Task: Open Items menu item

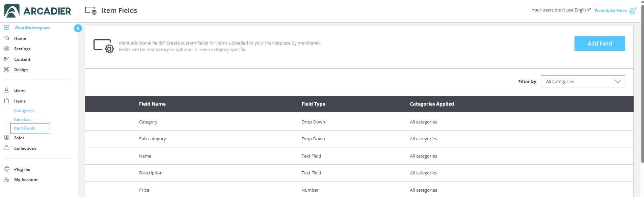Action: tap(20, 101)
